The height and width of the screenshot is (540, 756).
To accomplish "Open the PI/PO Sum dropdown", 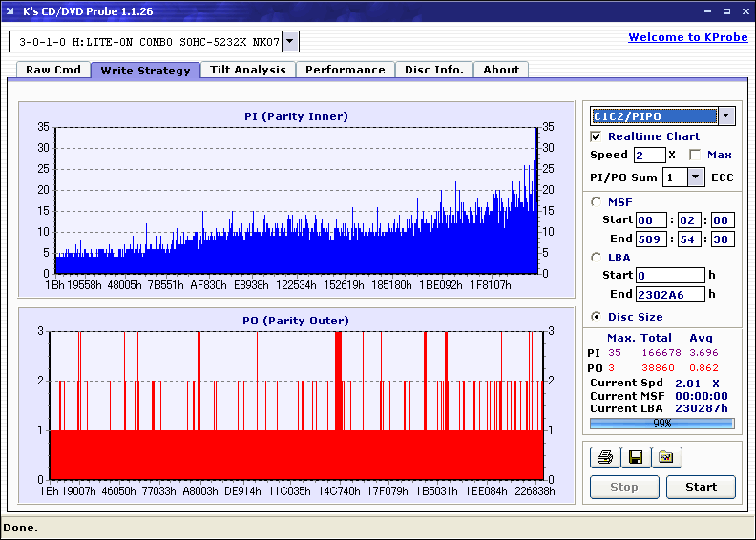I will (x=694, y=177).
